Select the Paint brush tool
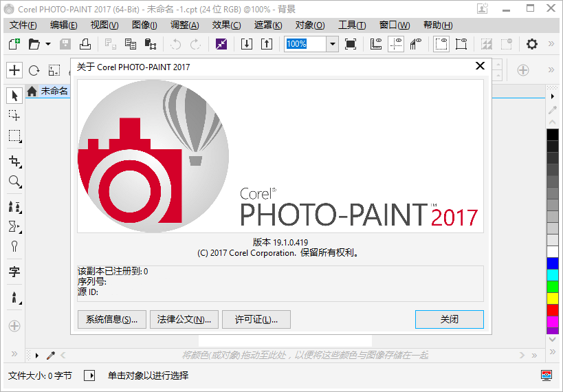 pos(14,298)
